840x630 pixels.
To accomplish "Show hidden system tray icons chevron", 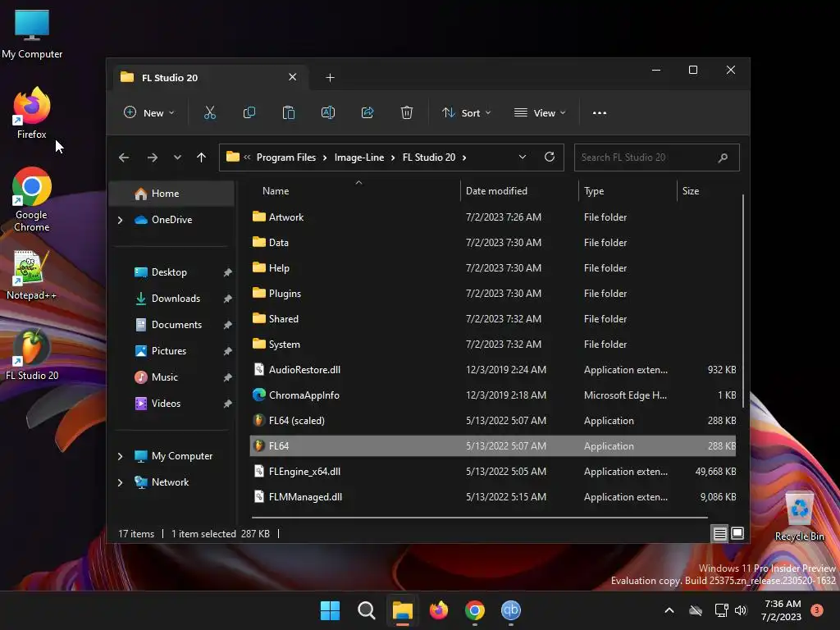I will pos(669,610).
